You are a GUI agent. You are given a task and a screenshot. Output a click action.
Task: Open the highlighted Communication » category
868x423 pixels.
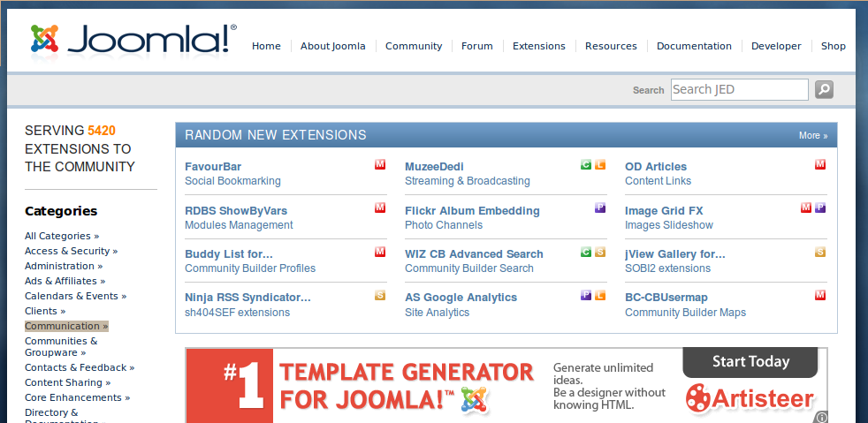pos(66,326)
